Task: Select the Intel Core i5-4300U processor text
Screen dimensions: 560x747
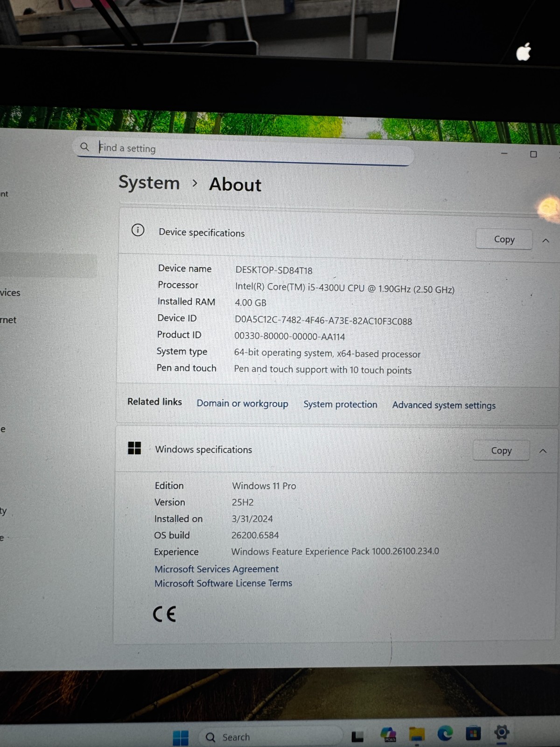Action: click(x=344, y=288)
